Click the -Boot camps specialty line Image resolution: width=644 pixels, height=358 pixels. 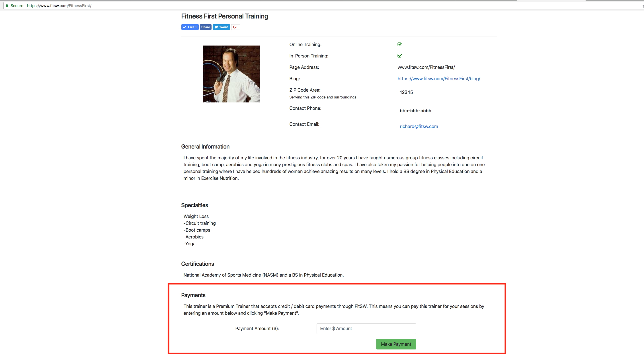coord(197,230)
